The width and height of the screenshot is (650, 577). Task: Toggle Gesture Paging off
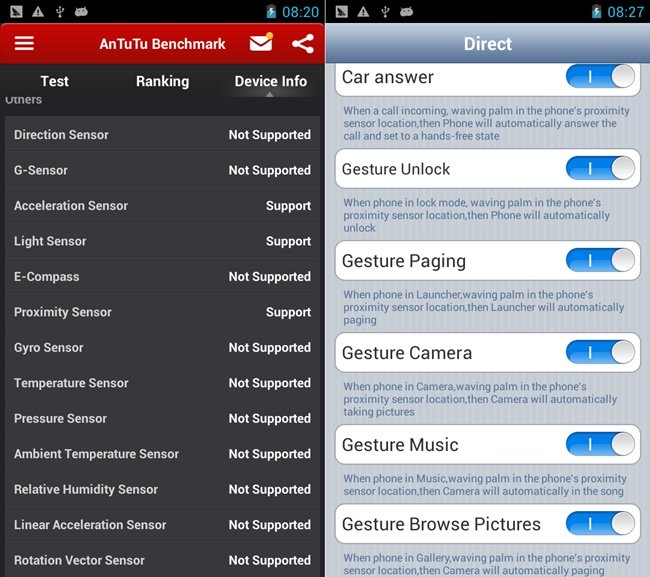point(600,261)
